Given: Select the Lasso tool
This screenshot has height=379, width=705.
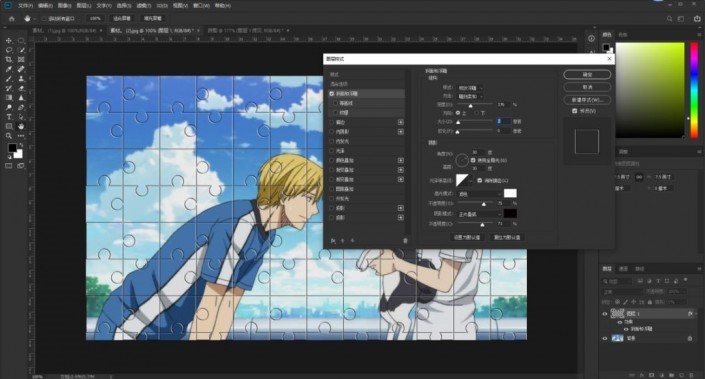Looking at the screenshot, I should (x=9, y=50).
